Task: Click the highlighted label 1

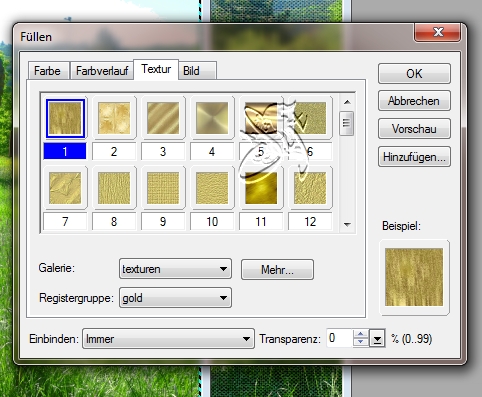Action: (x=65, y=151)
